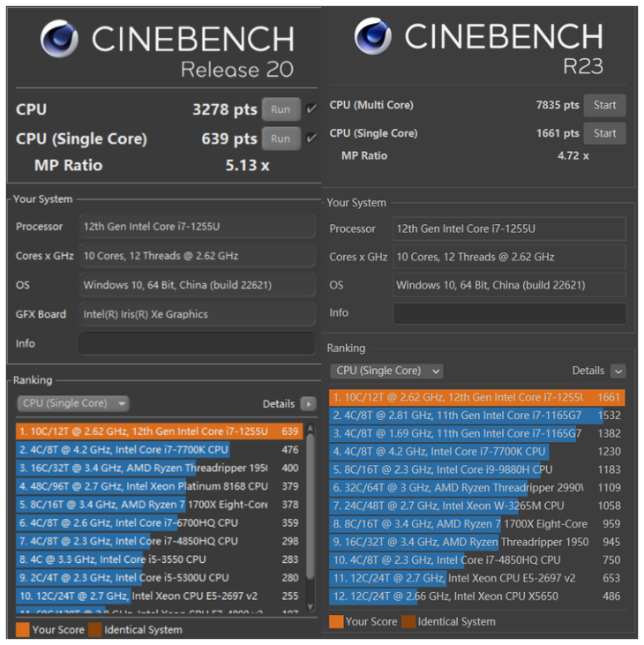Select R20 ranking row i7-6700HQ scoring 359
The height and width of the screenshot is (645, 644).
(160, 523)
